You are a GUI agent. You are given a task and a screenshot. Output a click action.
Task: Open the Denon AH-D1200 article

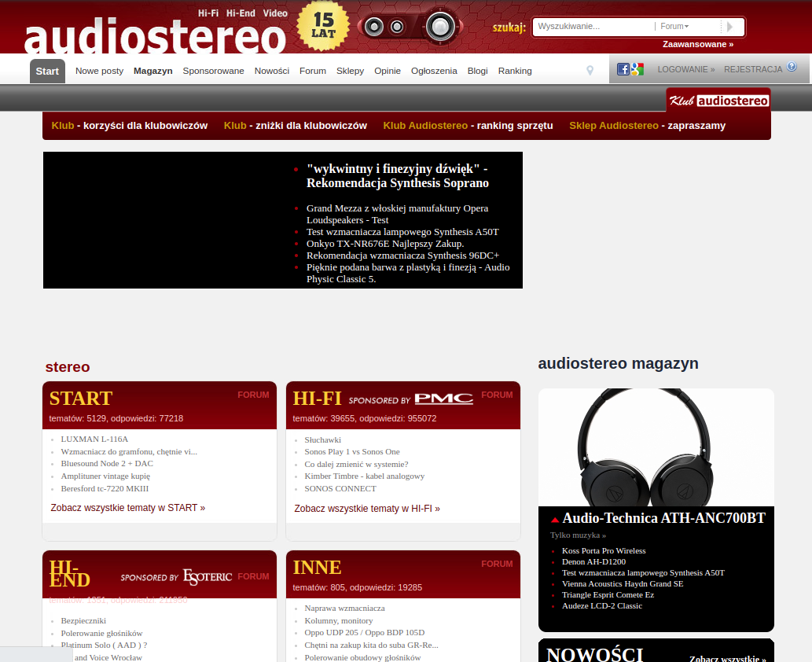(x=594, y=561)
